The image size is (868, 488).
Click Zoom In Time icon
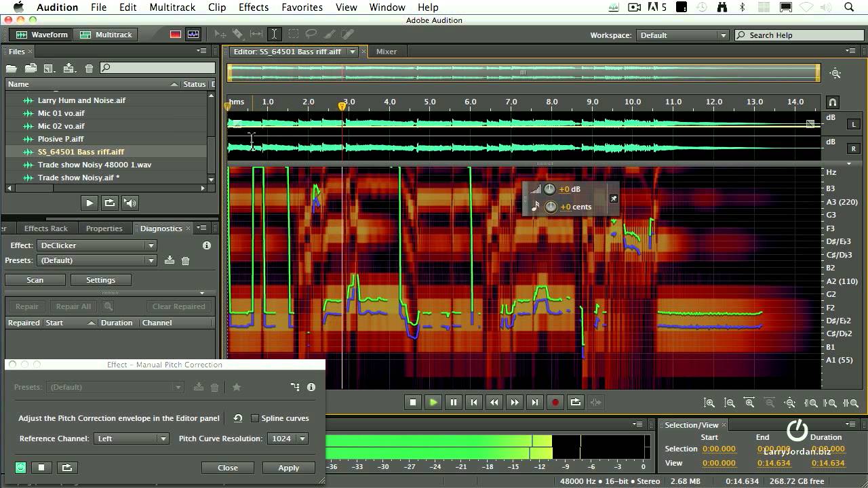click(750, 403)
